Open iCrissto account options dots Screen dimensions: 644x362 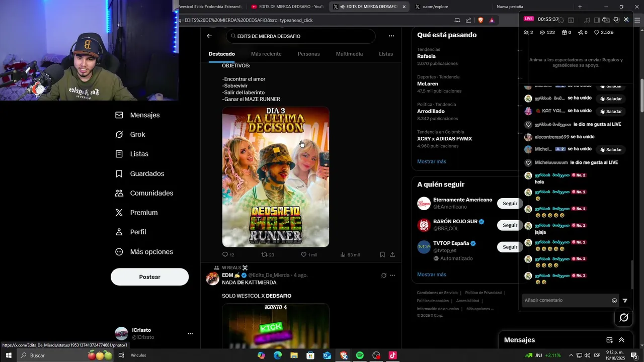click(190, 333)
